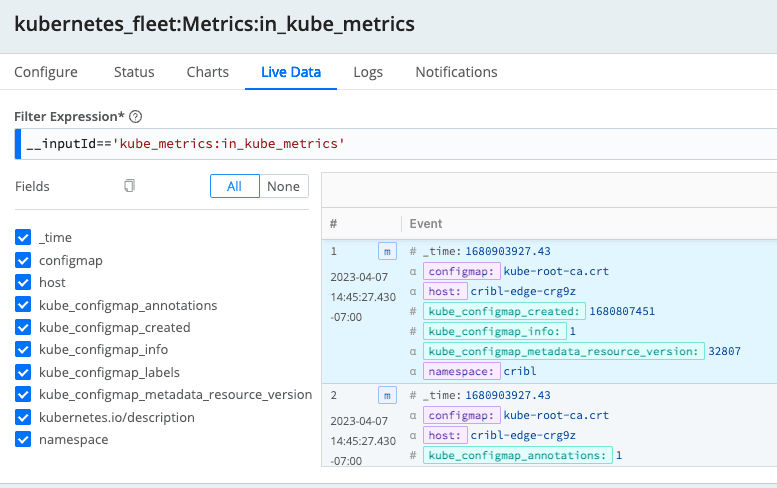Toggle the kubernetes.io/description checkbox
This screenshot has width=777, height=488.
coord(24,417)
